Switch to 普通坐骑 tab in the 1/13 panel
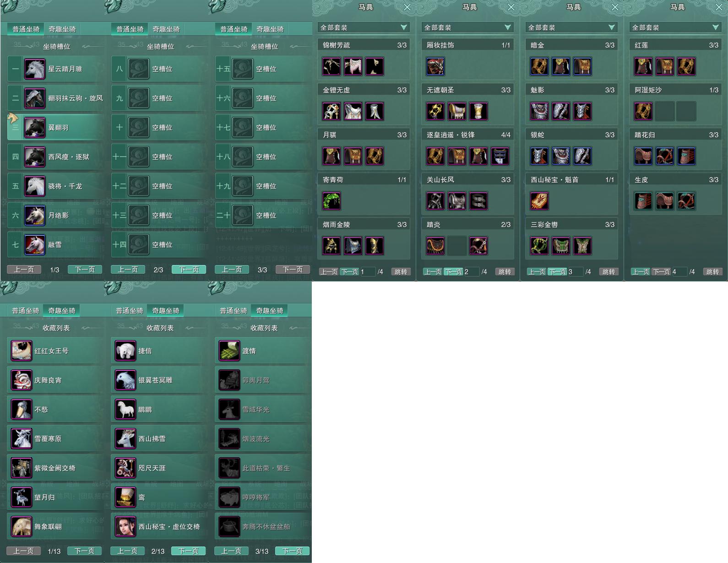This screenshot has height=563, width=728. coord(26,310)
